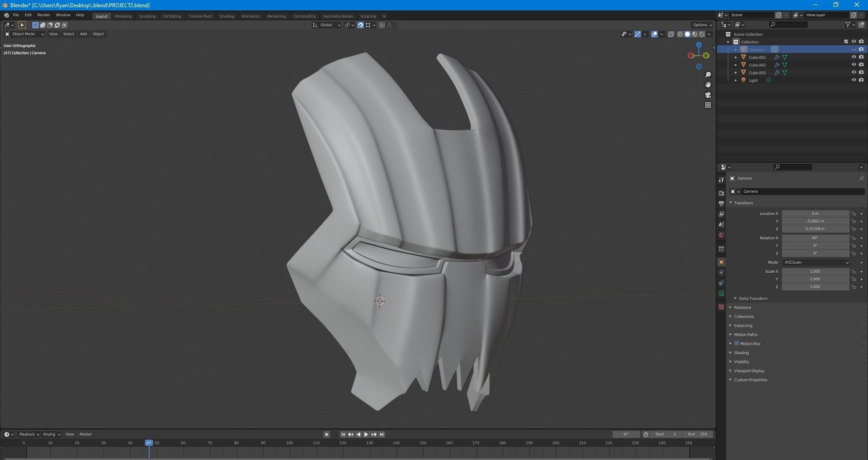
Task: Hide Light in viewport via eye icon
Action: coord(854,81)
